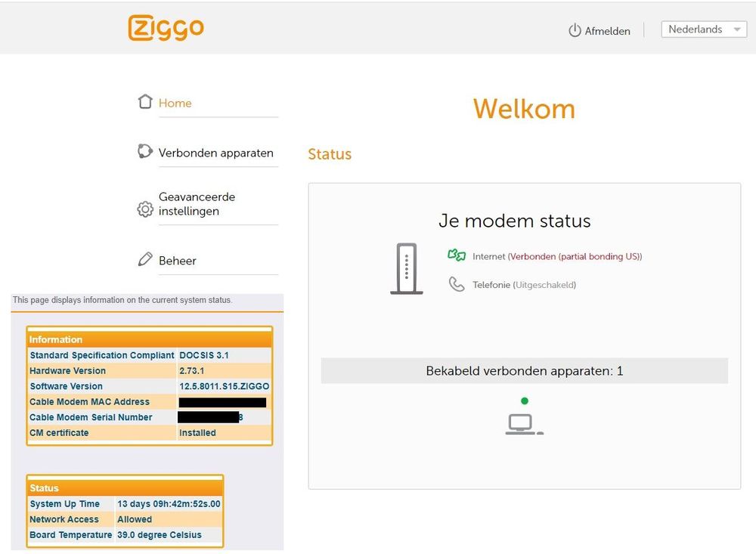The image size is (756, 554).
Task: Click the System Up Time row
Action: [x=125, y=503]
